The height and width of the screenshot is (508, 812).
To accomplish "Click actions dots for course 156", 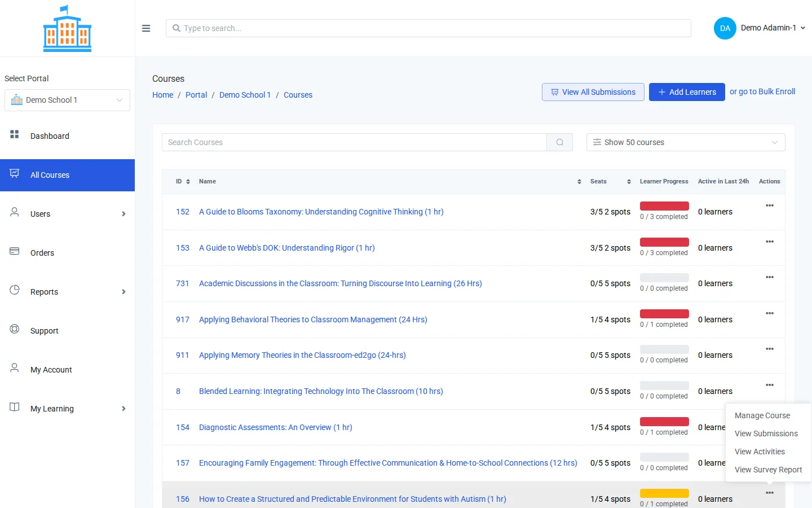I will click(770, 493).
